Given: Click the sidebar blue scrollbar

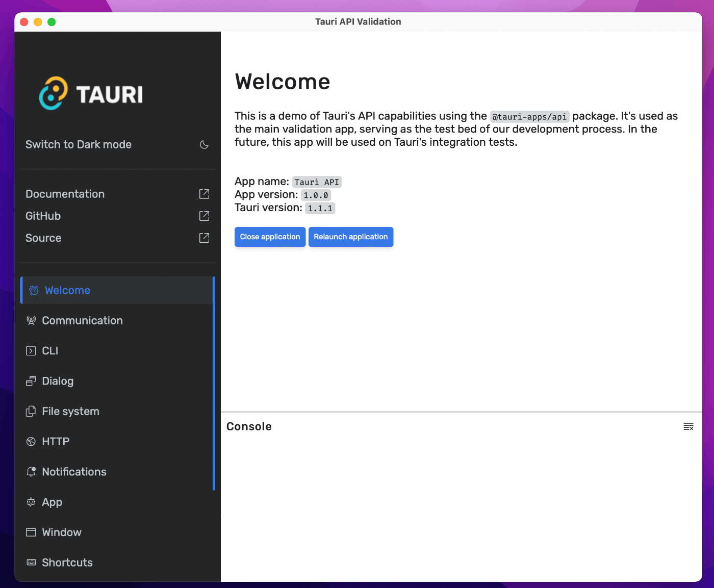Looking at the screenshot, I should (x=214, y=383).
